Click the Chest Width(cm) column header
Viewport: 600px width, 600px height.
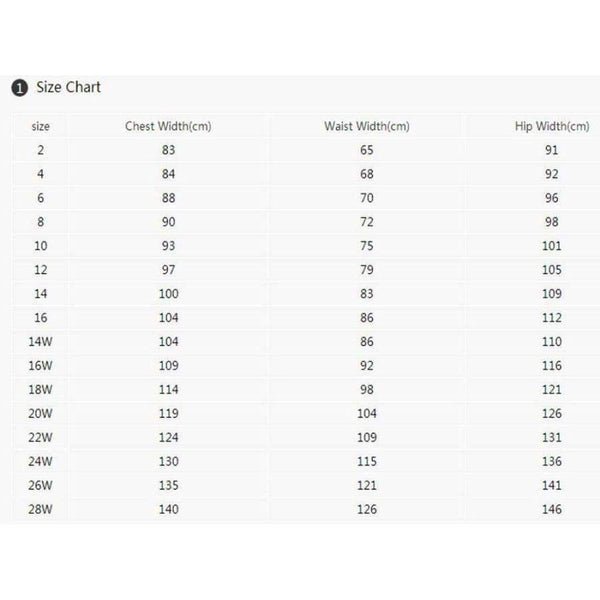(x=167, y=127)
